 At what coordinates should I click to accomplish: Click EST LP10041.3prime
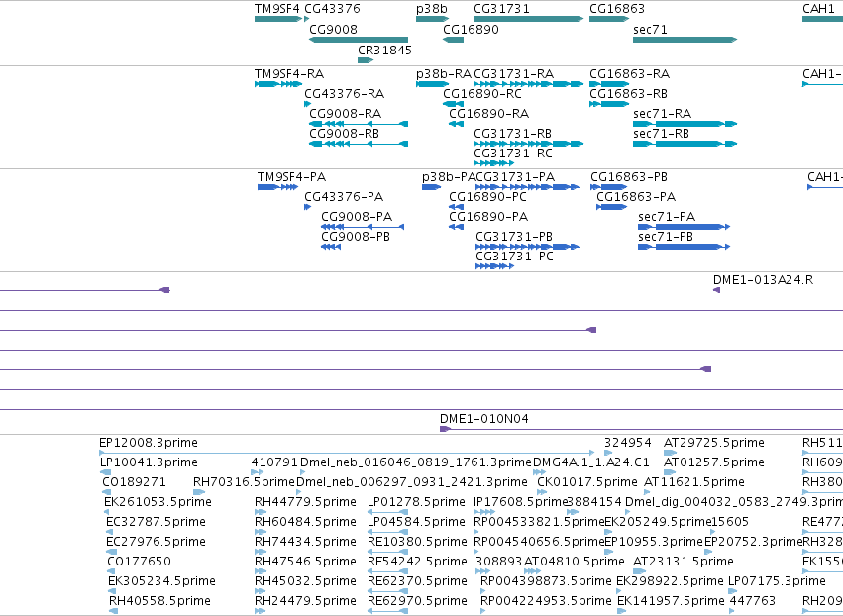coord(105,472)
